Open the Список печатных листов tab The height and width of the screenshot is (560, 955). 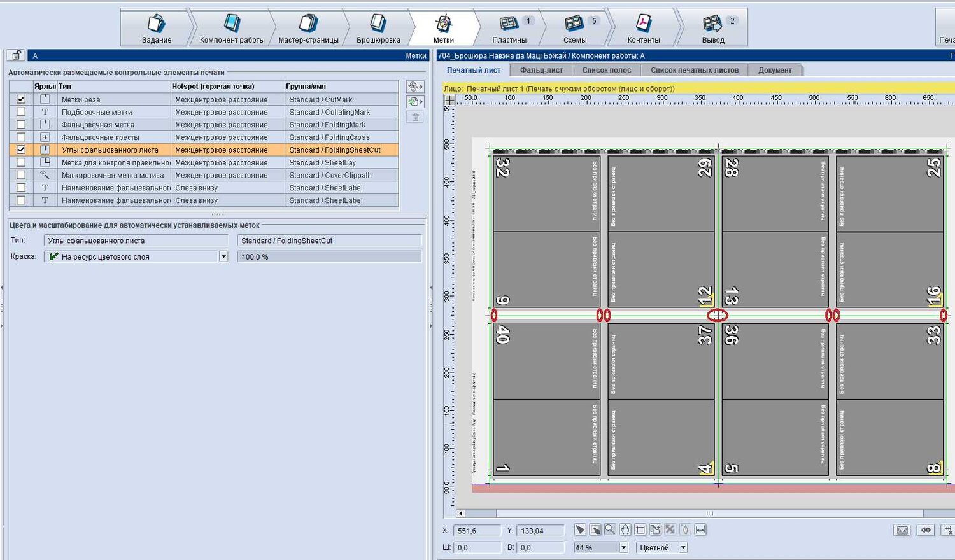695,70
